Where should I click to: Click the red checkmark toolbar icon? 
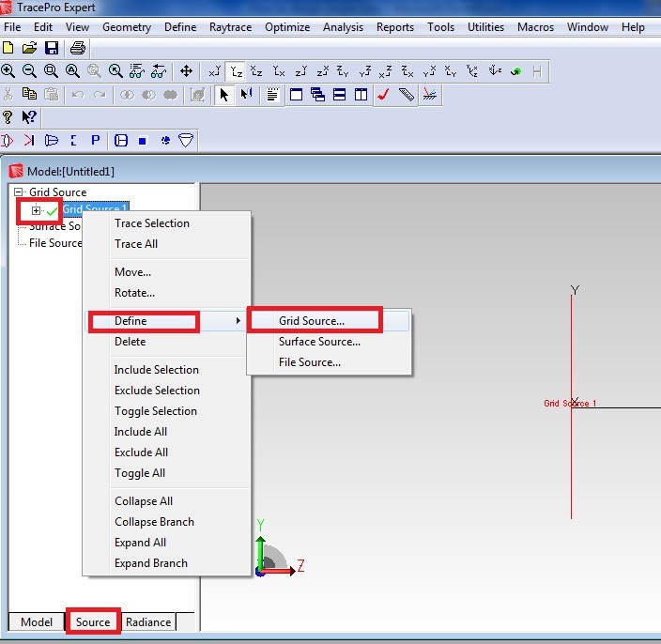coord(383,94)
